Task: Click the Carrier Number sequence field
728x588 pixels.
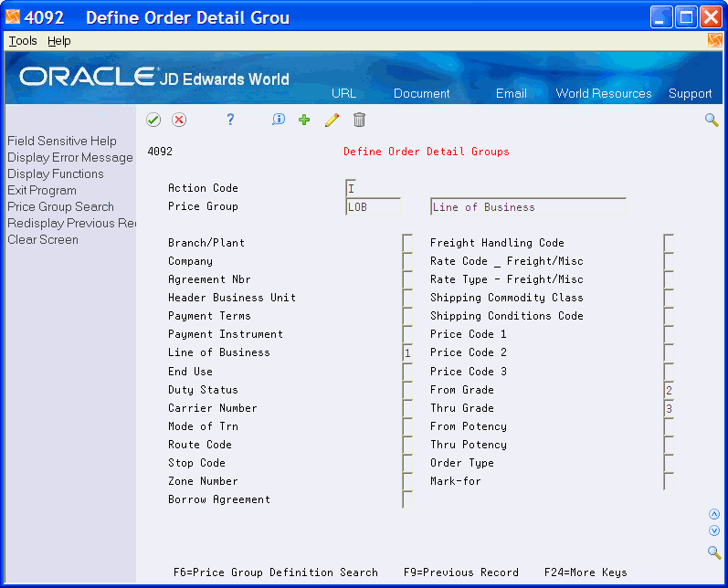Action: 407,408
